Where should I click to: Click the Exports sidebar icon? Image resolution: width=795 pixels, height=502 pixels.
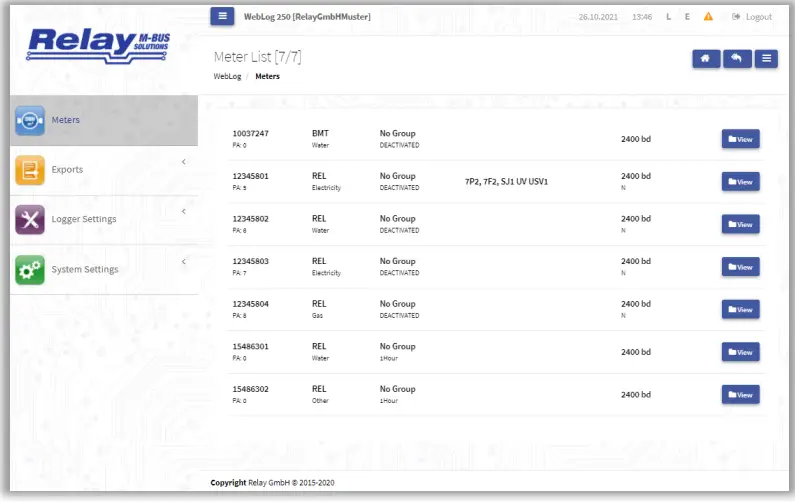tap(30, 170)
